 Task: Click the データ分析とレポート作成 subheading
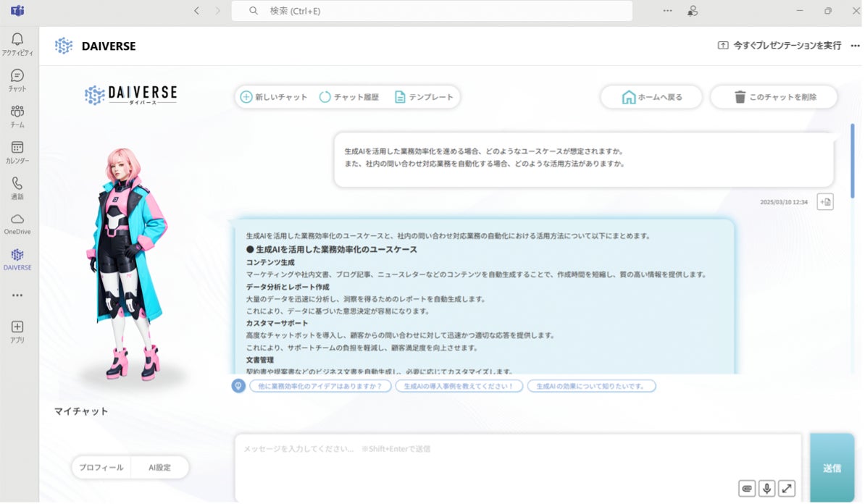288,287
